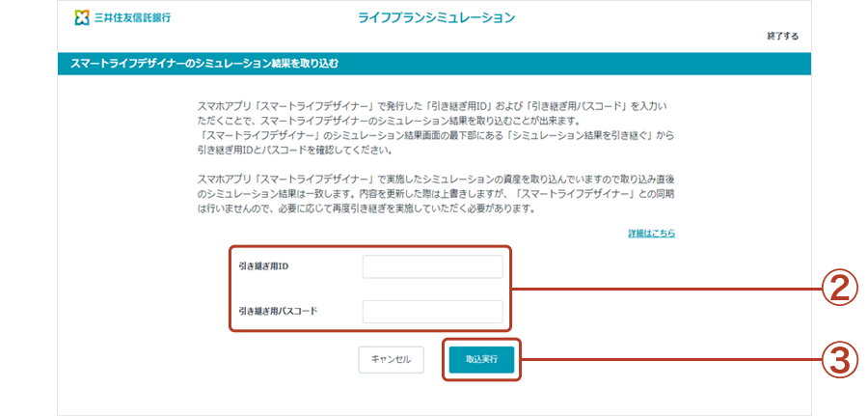Image resolution: width=868 pixels, height=416 pixels.
Task: Click the キャンセル button
Action: coord(392,359)
